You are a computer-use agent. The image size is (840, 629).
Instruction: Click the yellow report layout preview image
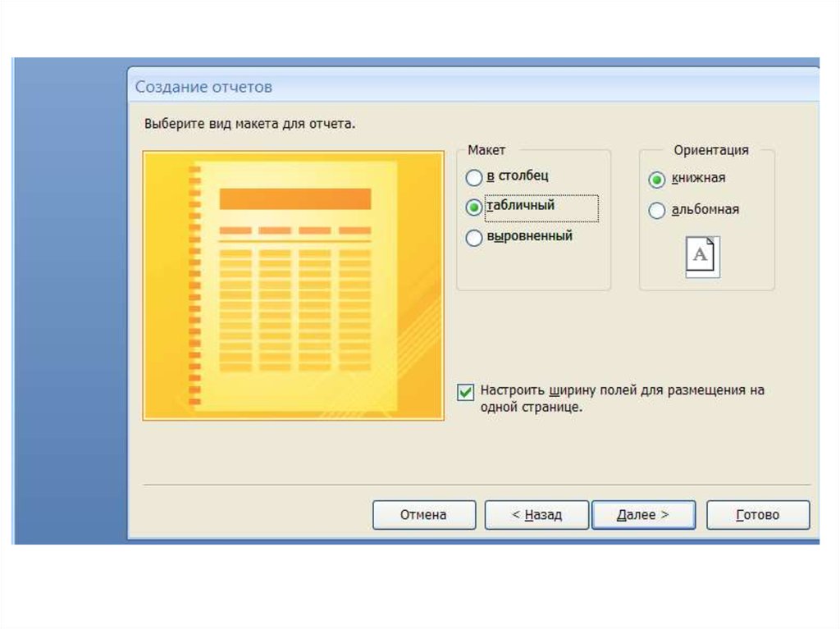click(294, 285)
